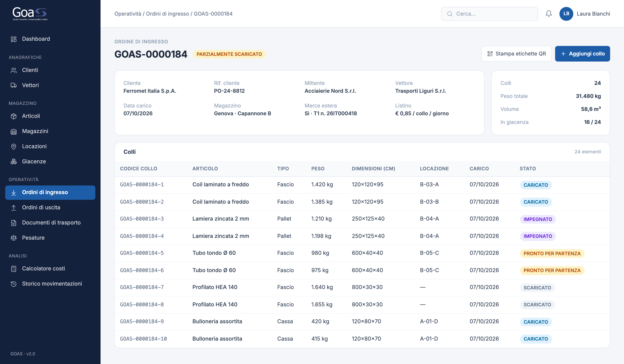Click the LB user avatar
The height and width of the screenshot is (364, 624).
pos(566,14)
